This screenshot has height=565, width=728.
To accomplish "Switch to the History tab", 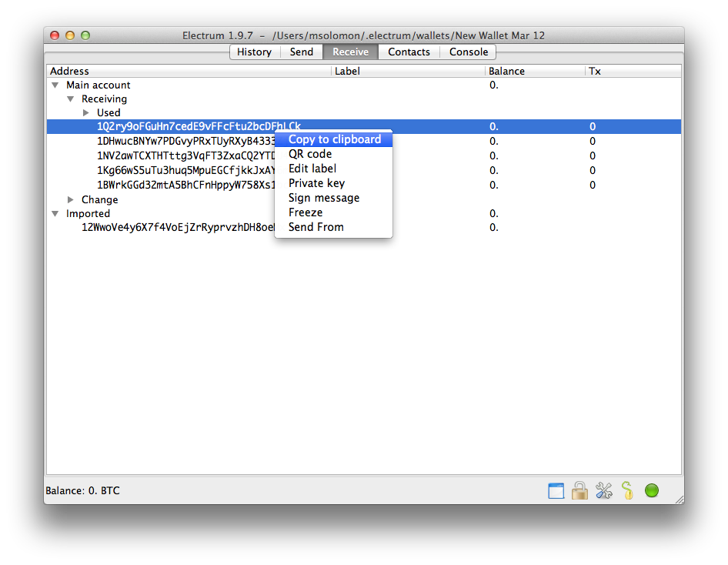I will click(255, 52).
